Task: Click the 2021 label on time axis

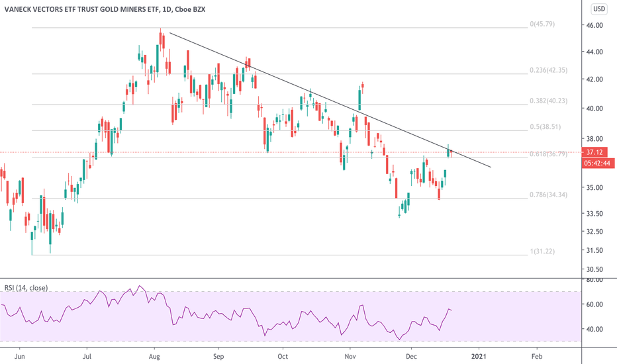Action: [479, 356]
